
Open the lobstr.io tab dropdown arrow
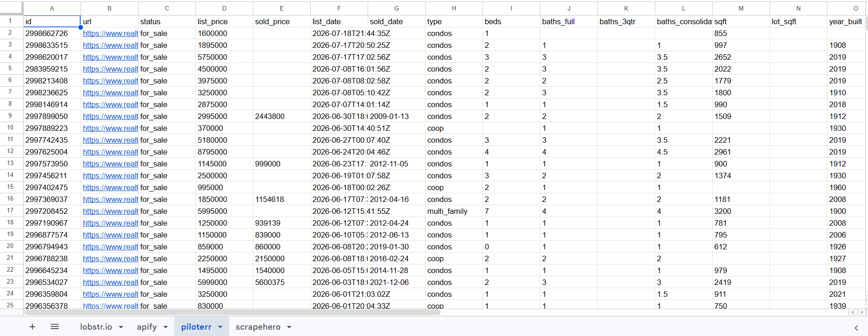tap(121, 327)
